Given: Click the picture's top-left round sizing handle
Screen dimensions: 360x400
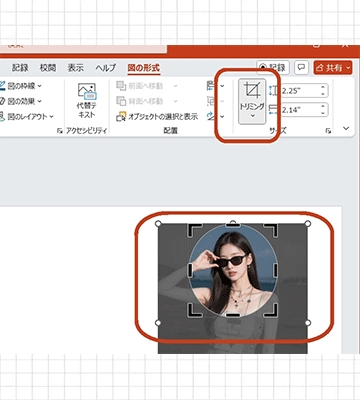Looking at the screenshot, I should pyautogui.click(x=158, y=223).
